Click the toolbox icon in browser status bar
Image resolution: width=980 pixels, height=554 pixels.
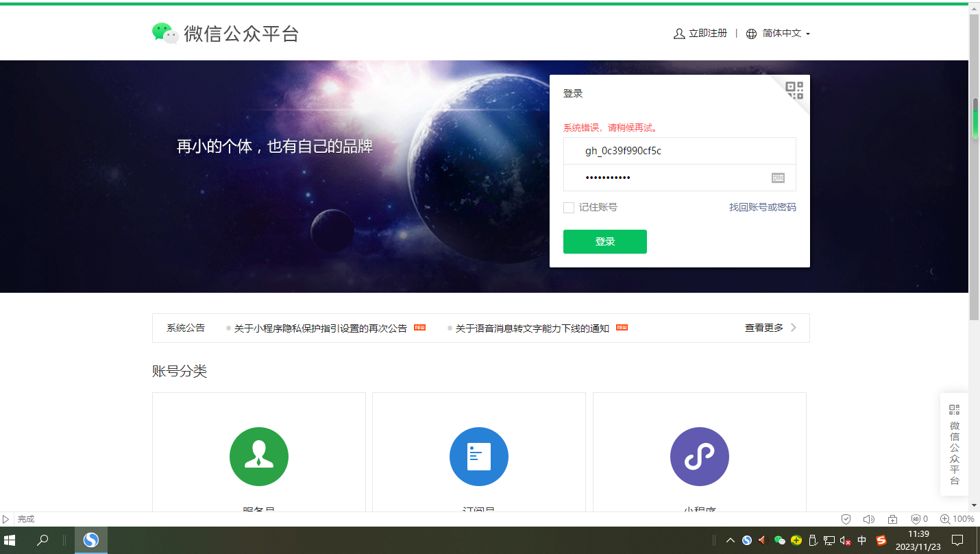(892, 519)
